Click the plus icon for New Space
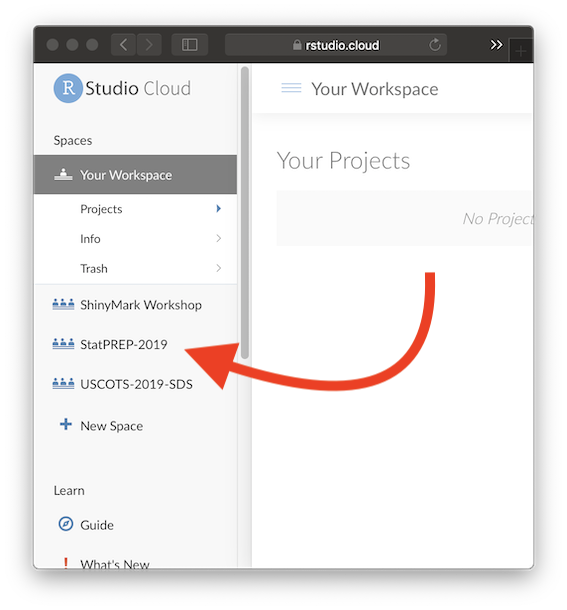The width and height of the screenshot is (567, 610). (66, 424)
